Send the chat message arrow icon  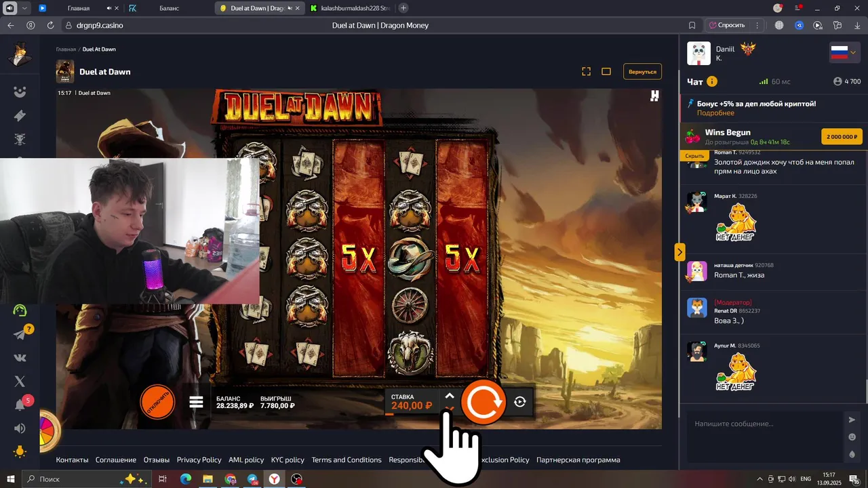[852, 420]
